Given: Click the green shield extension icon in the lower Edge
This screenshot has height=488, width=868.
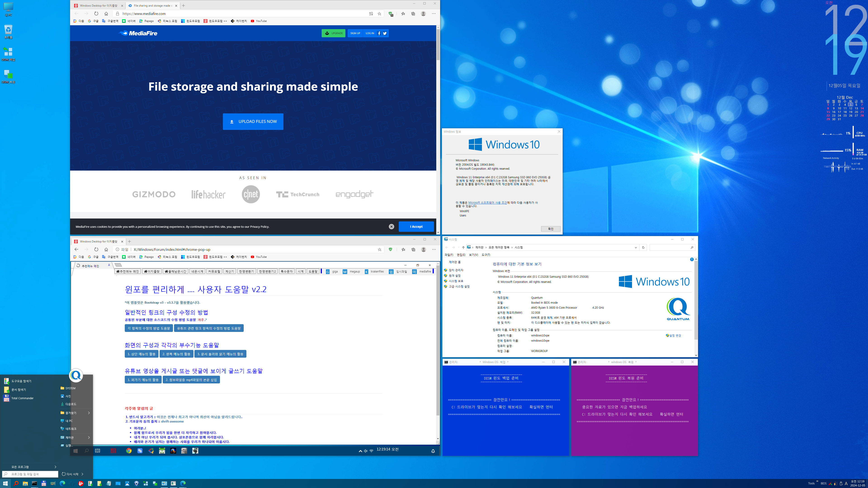Looking at the screenshot, I should click(x=390, y=250).
